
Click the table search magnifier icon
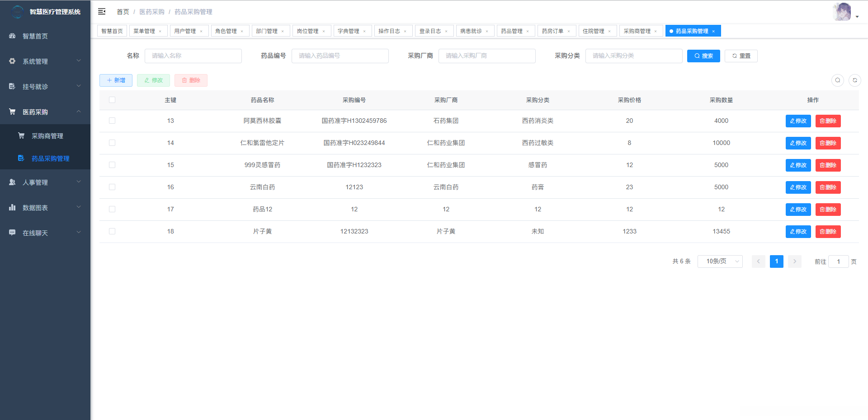click(x=837, y=80)
